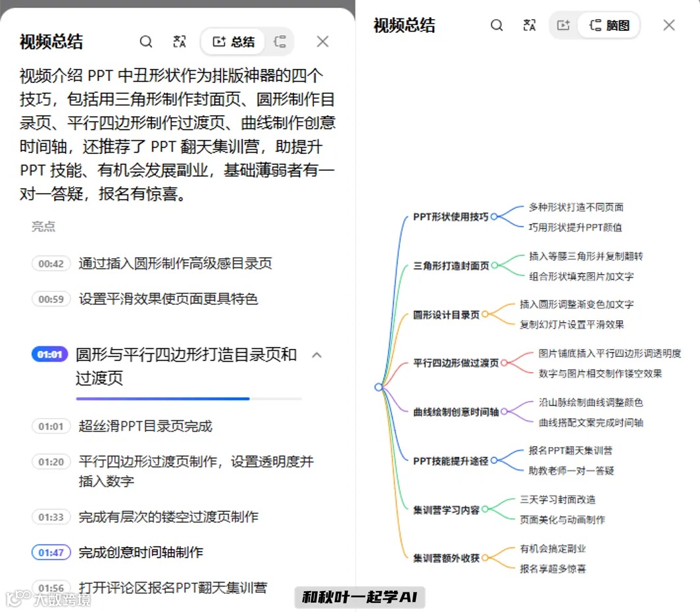Jump to the 01:20 timestamp

pyautogui.click(x=51, y=462)
